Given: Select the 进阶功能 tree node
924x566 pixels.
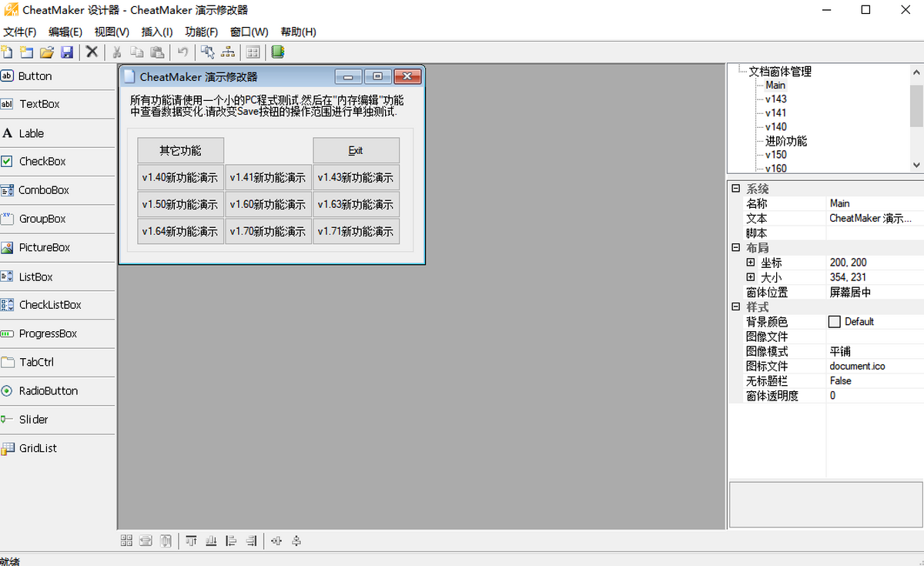Looking at the screenshot, I should coord(786,142).
